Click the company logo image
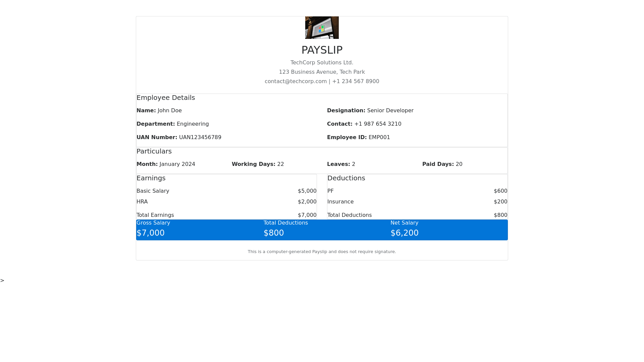 pos(322,27)
